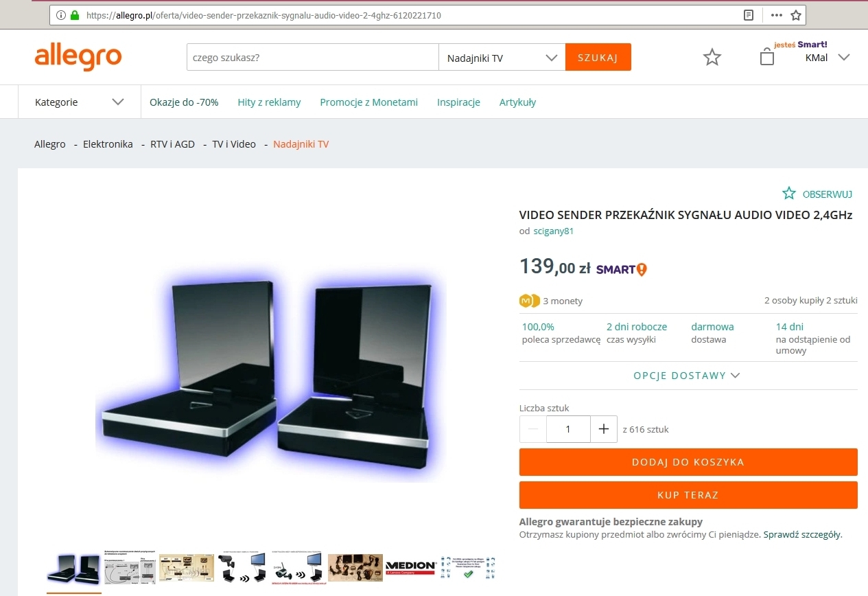Screen dimensions: 868x596
Task: Open the Okazje do -70% menu item
Action: (184, 102)
